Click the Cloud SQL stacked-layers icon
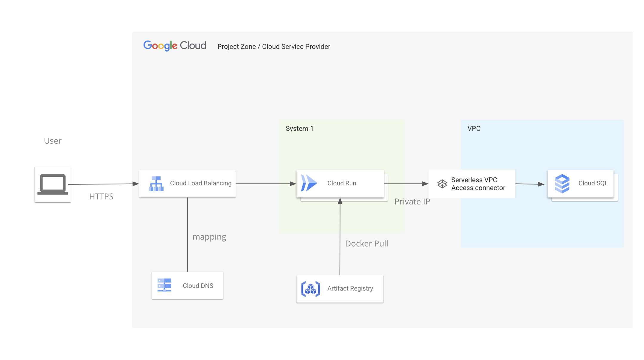Viewport: 644px width, 360px height. pos(562,184)
